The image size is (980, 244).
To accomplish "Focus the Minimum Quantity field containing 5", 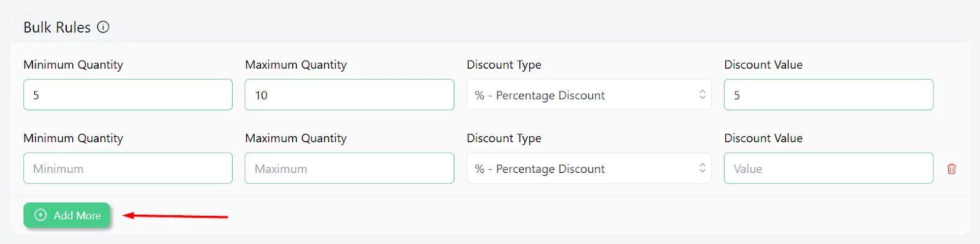I will pos(128,95).
